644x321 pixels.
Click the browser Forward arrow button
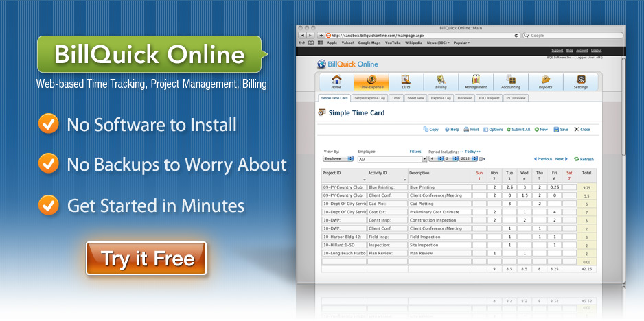pos(310,36)
